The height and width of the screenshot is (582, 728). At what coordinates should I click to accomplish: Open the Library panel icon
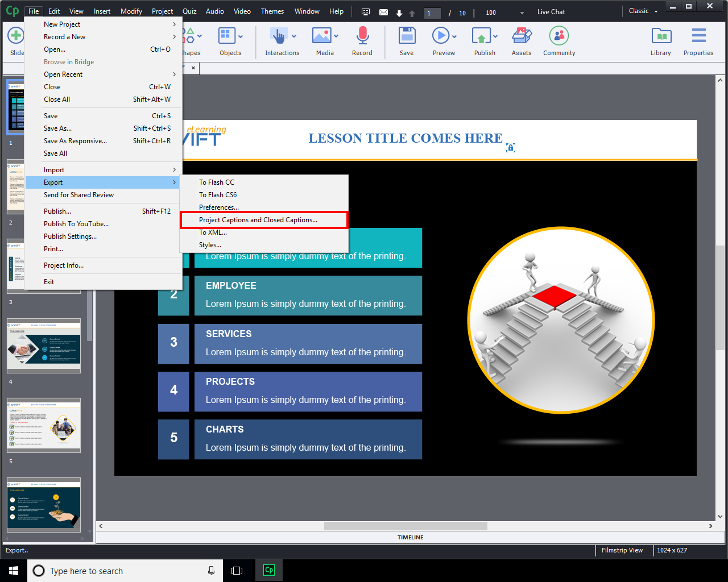(661, 36)
